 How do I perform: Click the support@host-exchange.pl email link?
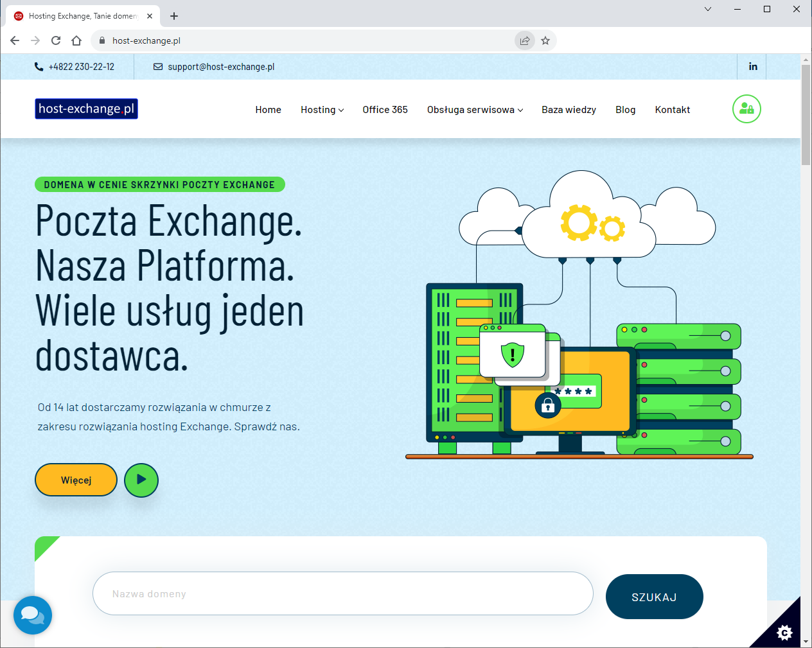tap(214, 67)
